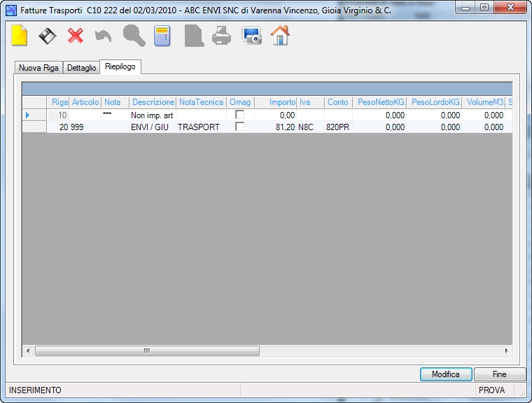
Task: Switch to the Nuova Riga tab
Action: [x=38, y=68]
